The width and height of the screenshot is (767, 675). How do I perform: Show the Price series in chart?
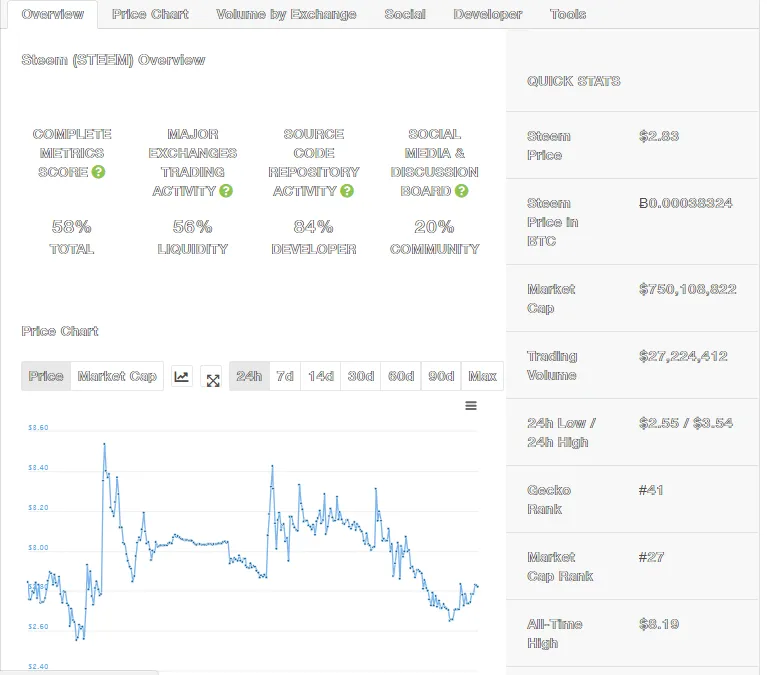tap(46, 376)
